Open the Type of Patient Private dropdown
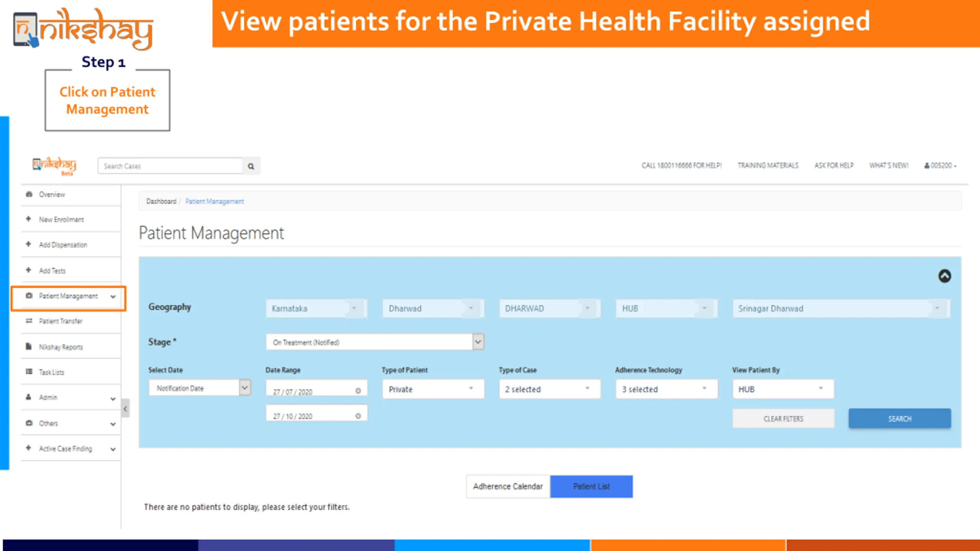 (x=433, y=389)
